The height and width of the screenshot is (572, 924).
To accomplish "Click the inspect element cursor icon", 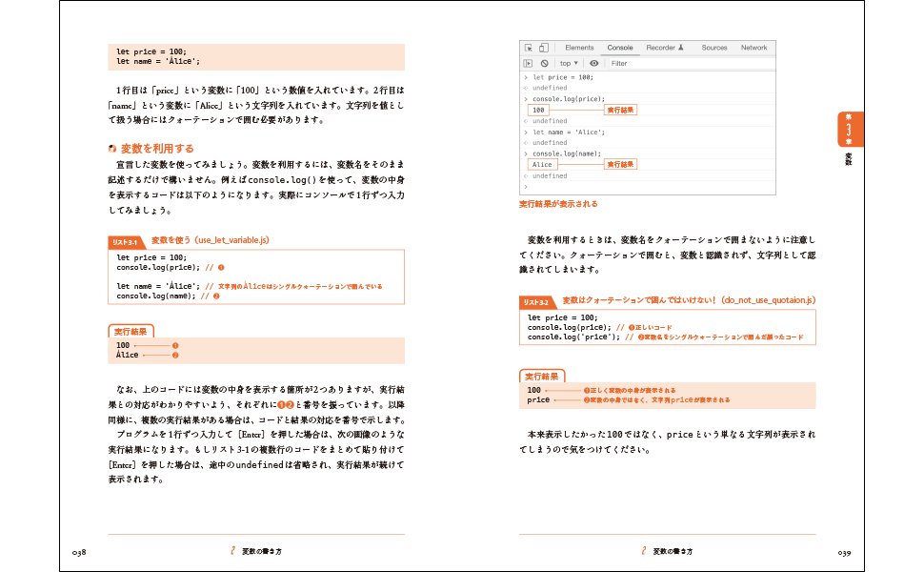I will tap(527, 48).
